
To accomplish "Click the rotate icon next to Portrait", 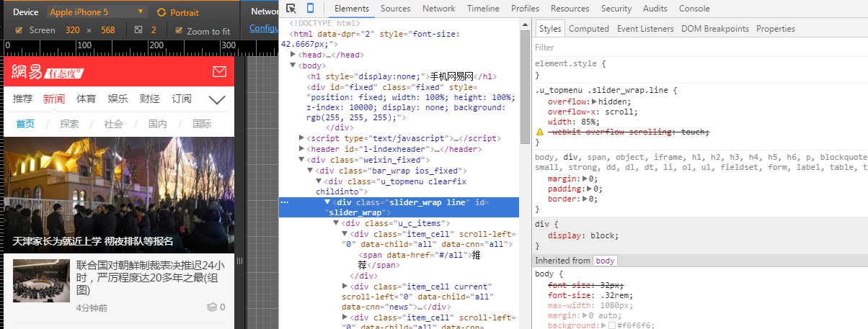I will click(161, 12).
